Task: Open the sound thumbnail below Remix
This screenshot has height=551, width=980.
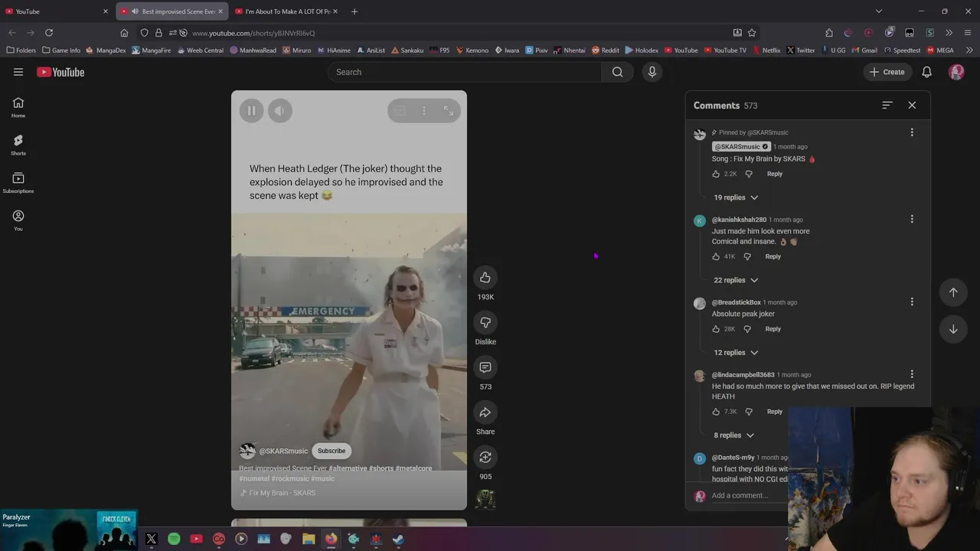Action: pyautogui.click(x=485, y=500)
